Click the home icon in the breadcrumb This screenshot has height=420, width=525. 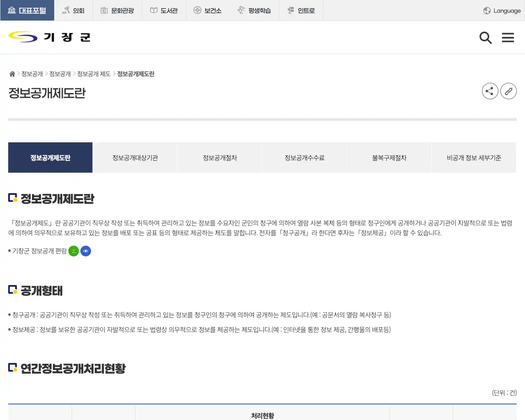(x=12, y=73)
